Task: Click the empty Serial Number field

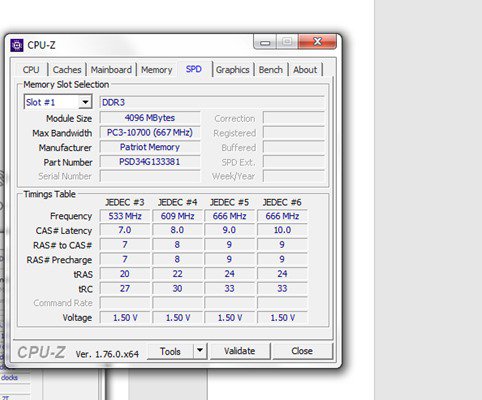Action: 150,176
